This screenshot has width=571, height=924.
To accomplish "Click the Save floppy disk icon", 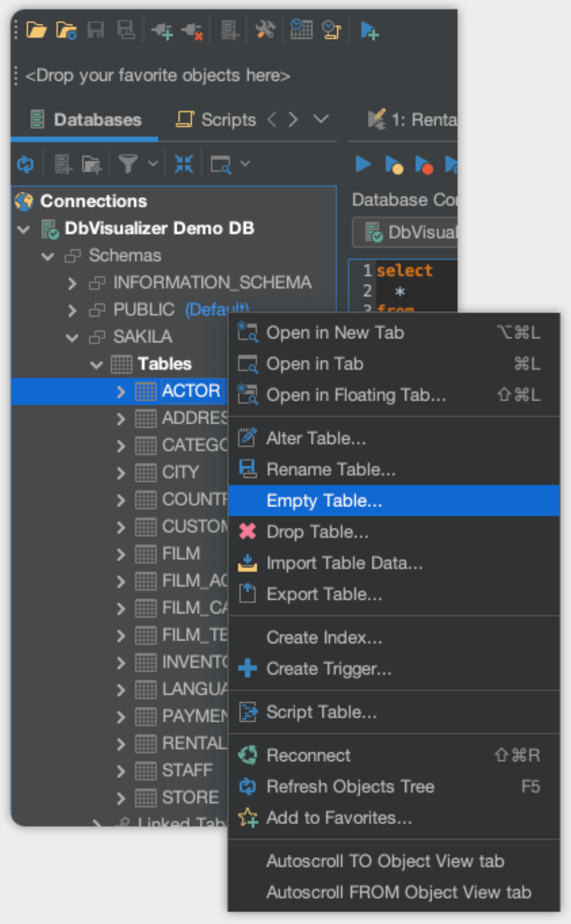I will click(x=96, y=30).
